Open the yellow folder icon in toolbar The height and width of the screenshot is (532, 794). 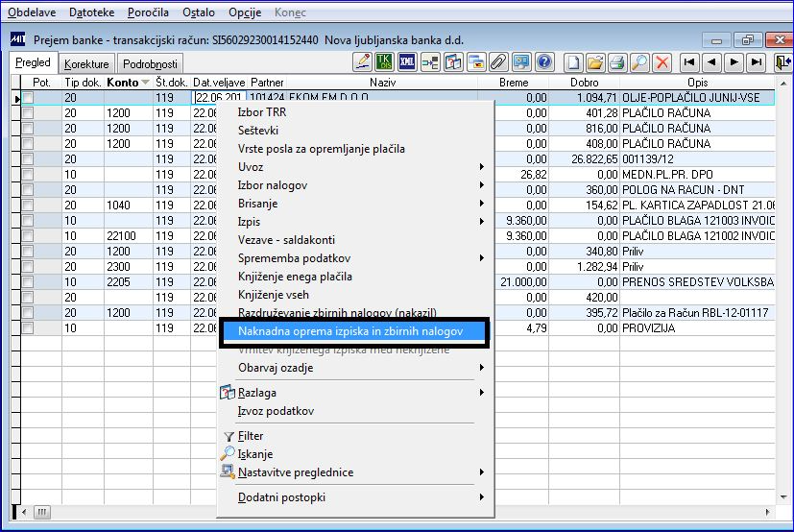coord(595,62)
